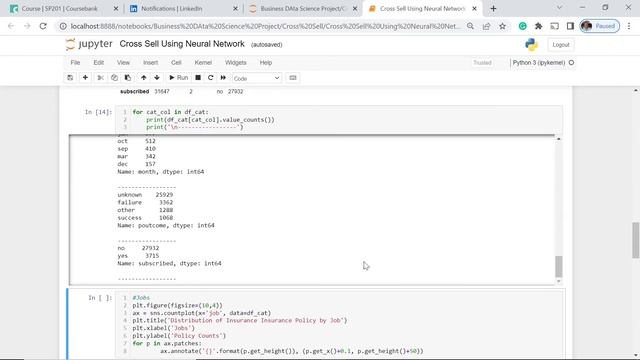640x360 pixels.
Task: Open the Grammarly extension icon
Action: [522, 26]
